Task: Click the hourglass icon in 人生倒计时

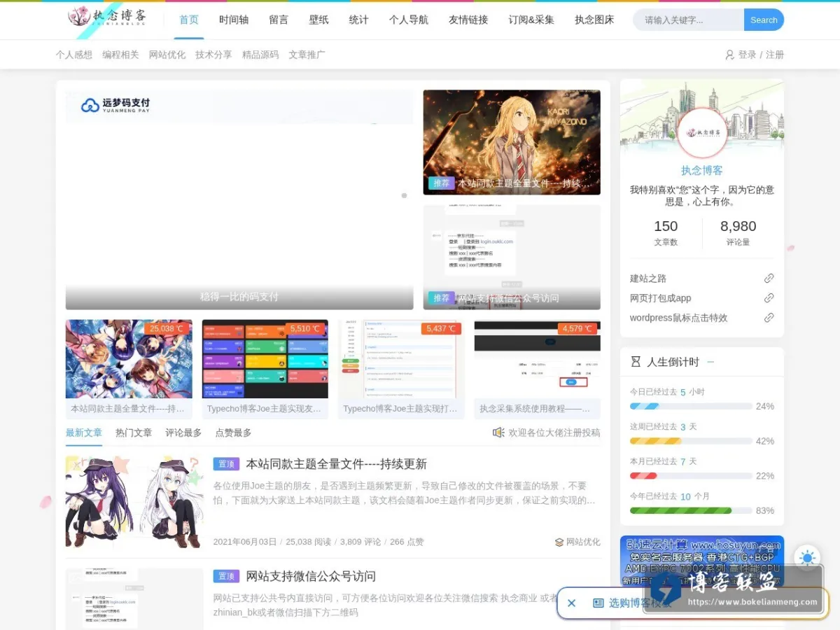Action: (x=636, y=362)
